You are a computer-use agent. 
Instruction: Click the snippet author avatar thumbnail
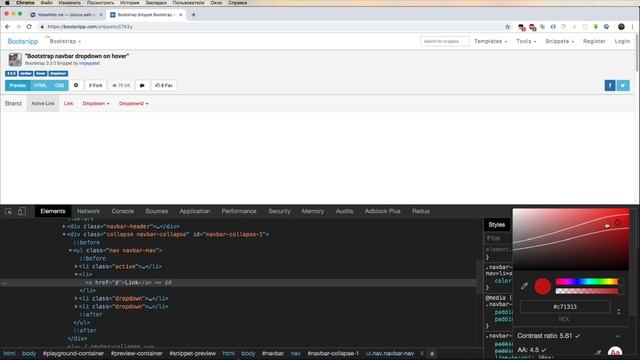15,60
